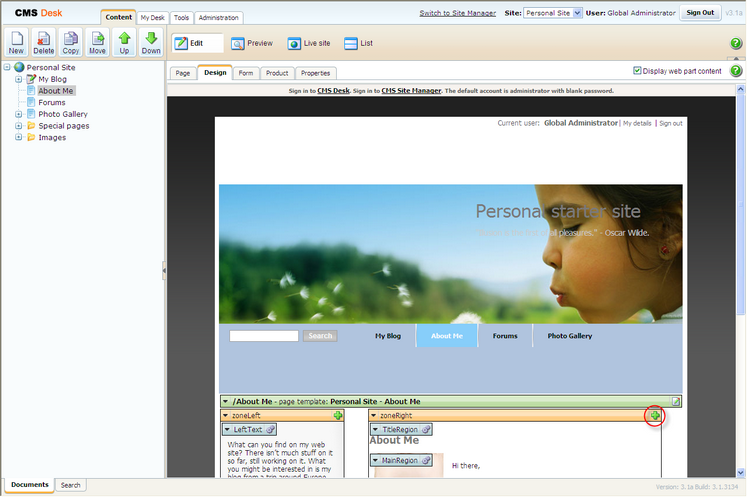Select Search tab at bottom

point(71,485)
